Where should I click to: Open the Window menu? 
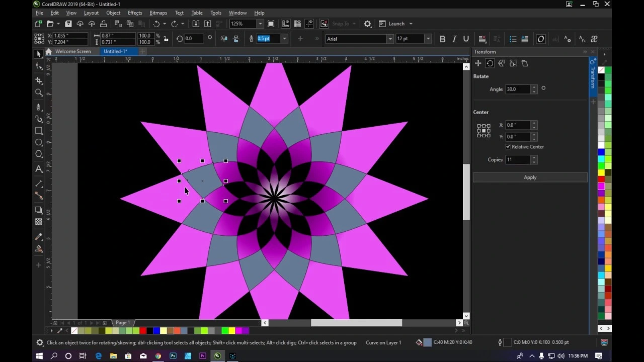tap(237, 13)
